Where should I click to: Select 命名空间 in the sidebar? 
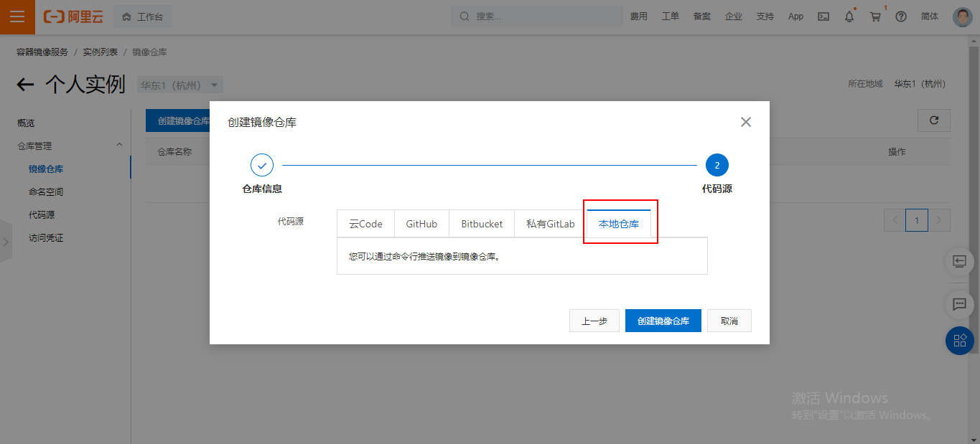coord(46,192)
